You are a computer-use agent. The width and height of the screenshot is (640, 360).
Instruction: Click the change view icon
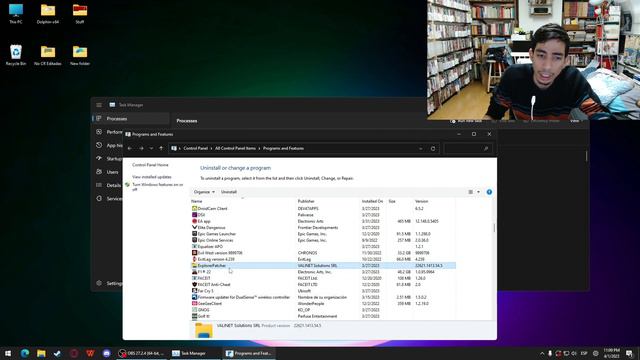pos(471,192)
